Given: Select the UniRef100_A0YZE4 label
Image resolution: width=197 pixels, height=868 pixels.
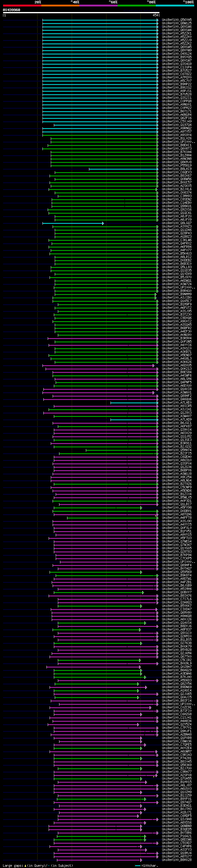Looking at the screenshot, I should (177, 748).
